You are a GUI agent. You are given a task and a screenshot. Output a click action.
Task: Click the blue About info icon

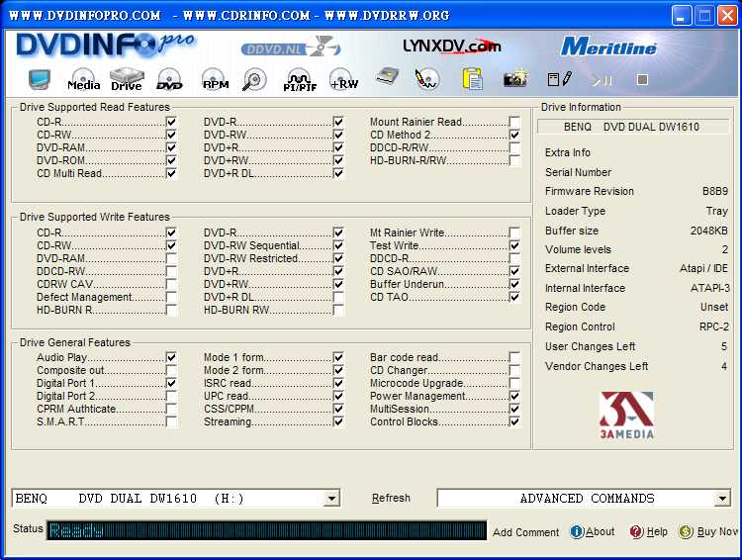coord(577,532)
